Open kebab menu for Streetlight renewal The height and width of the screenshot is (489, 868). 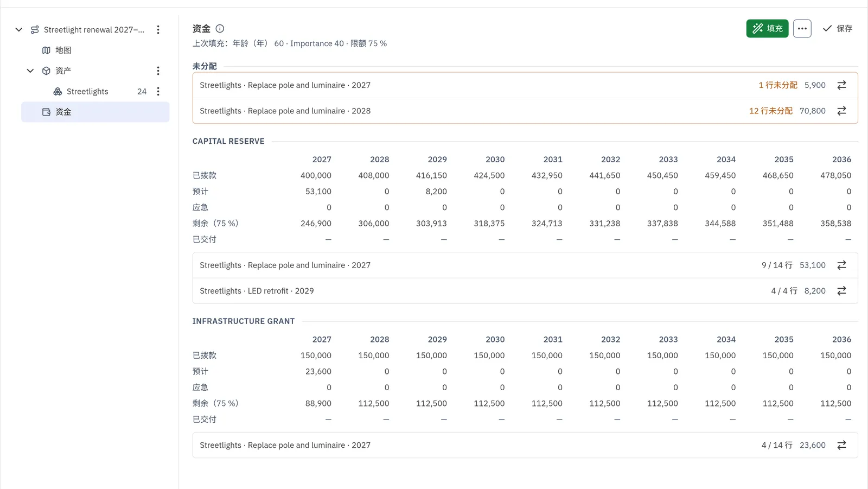[x=158, y=29]
